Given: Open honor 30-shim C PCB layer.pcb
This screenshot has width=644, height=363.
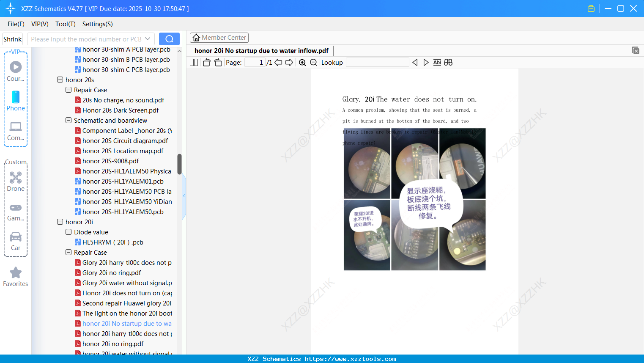Looking at the screenshot, I should (x=126, y=69).
